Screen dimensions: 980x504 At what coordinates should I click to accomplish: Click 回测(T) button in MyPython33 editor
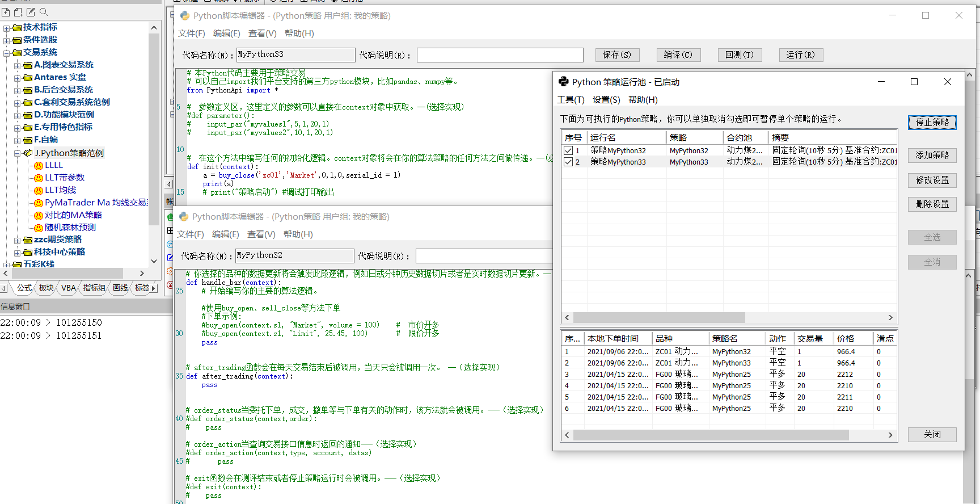coord(740,55)
